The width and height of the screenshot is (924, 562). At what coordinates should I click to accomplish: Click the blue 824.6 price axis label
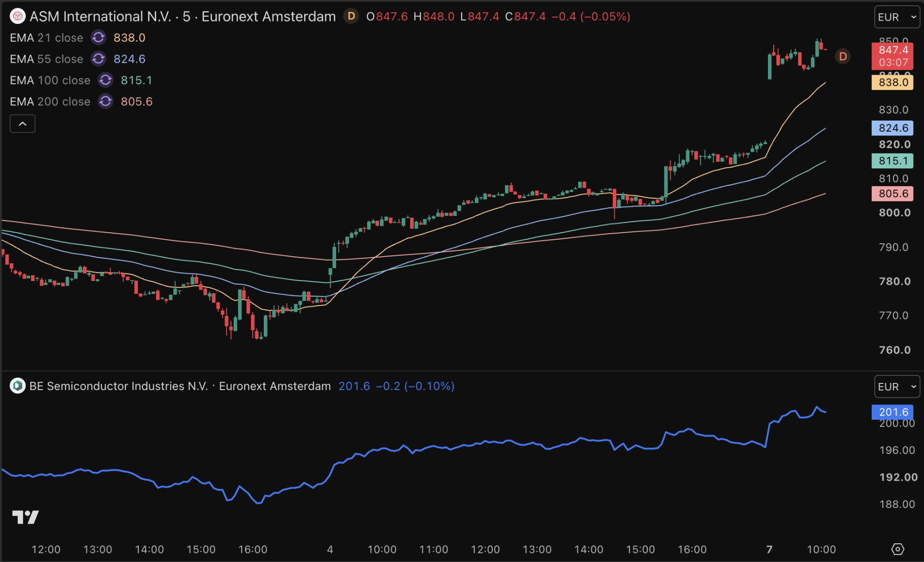(x=892, y=128)
